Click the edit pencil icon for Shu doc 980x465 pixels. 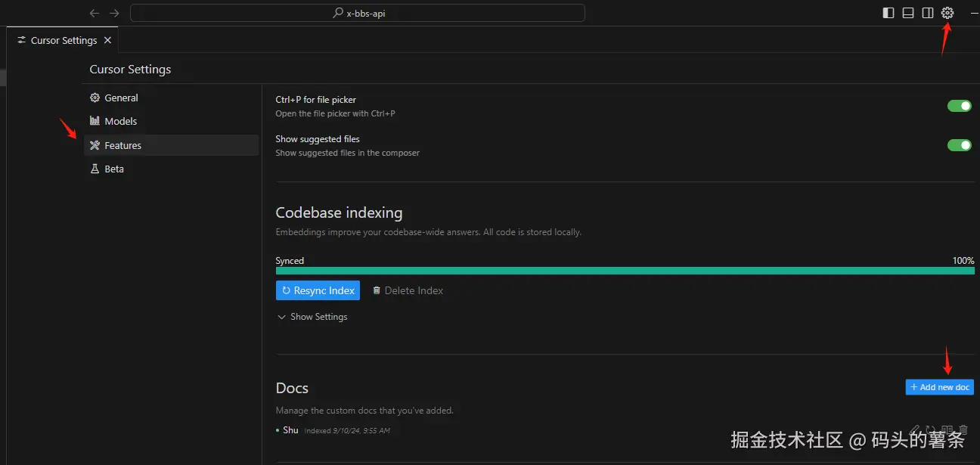[x=915, y=430]
